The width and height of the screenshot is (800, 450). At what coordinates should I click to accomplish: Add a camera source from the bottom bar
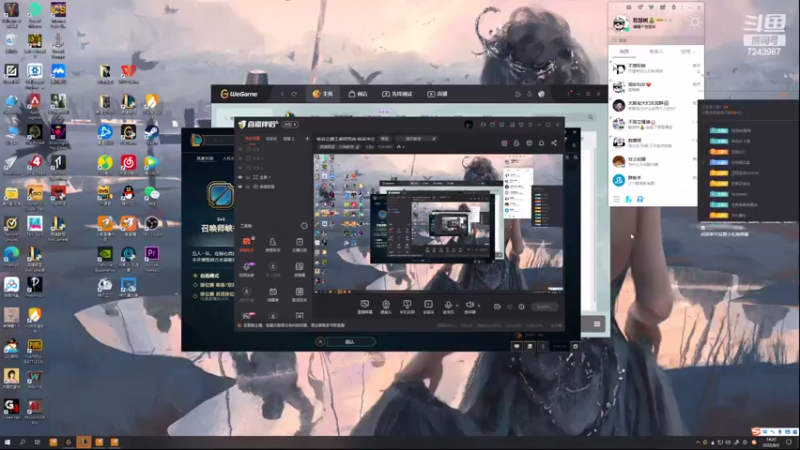[386, 307]
